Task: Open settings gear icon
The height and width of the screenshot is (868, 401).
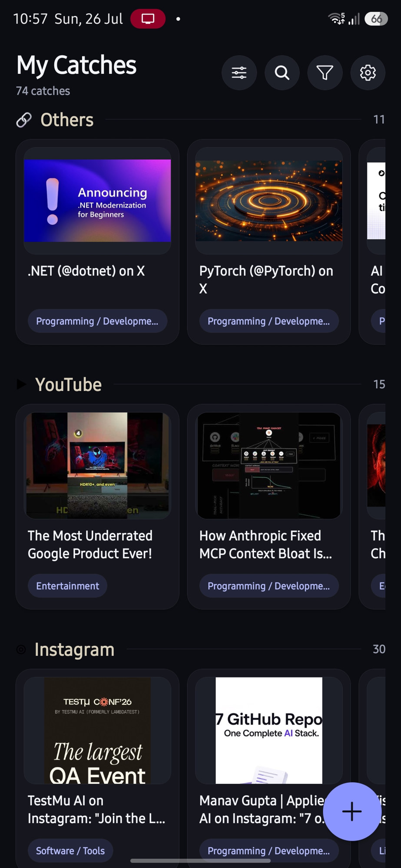Action: point(368,72)
